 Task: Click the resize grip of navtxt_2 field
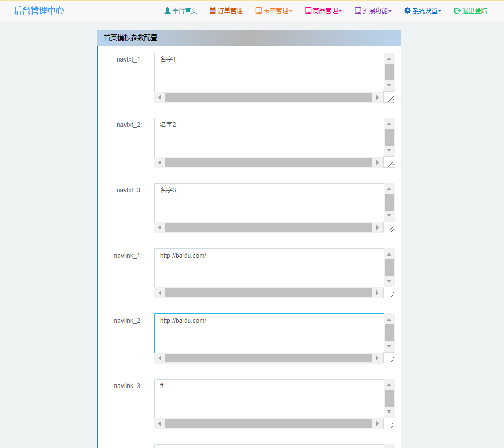click(390, 164)
